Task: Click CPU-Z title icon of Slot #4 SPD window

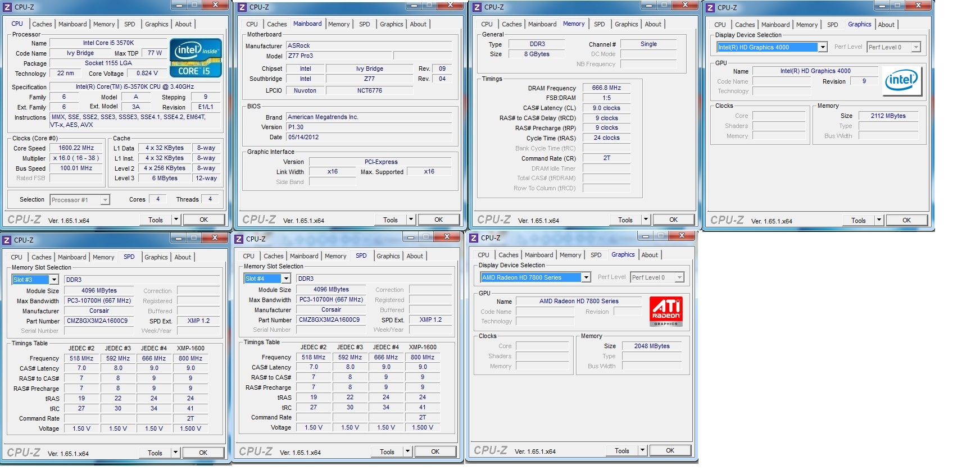Action: (239, 239)
